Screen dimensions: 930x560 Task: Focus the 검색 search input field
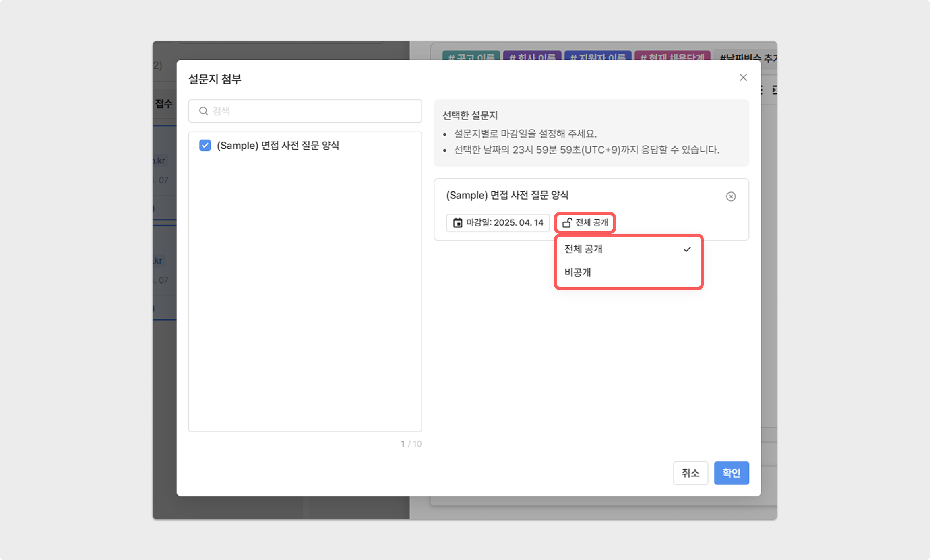point(314,111)
